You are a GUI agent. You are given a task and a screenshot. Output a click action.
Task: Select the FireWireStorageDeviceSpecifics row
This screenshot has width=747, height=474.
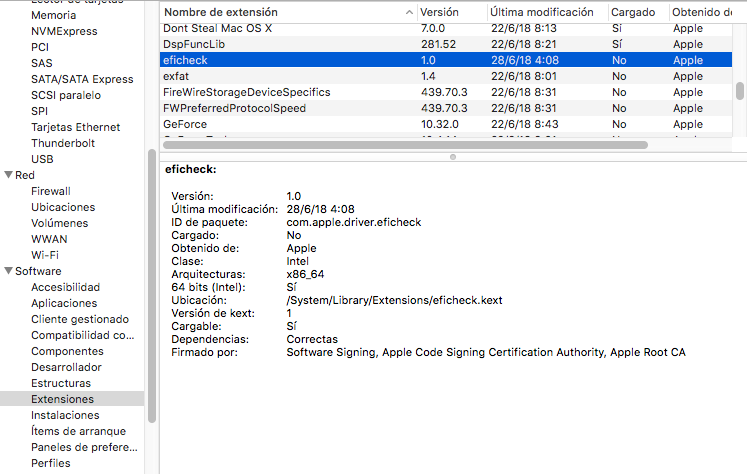446,92
